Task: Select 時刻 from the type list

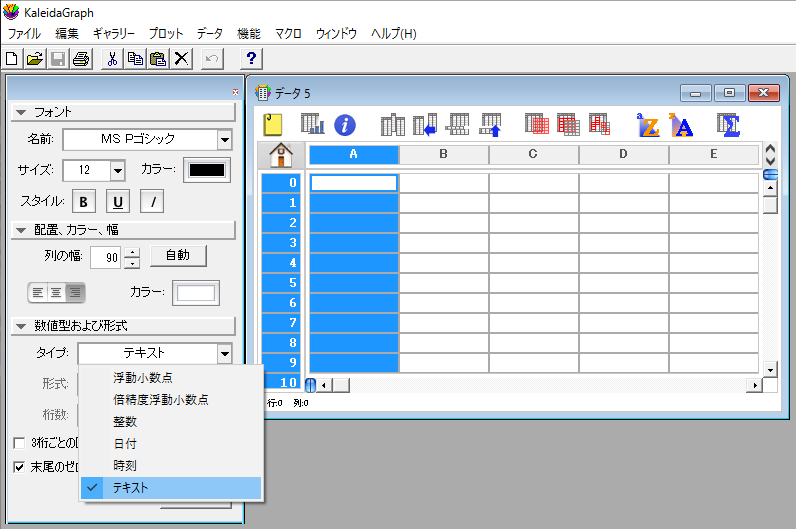Action: 171,466
